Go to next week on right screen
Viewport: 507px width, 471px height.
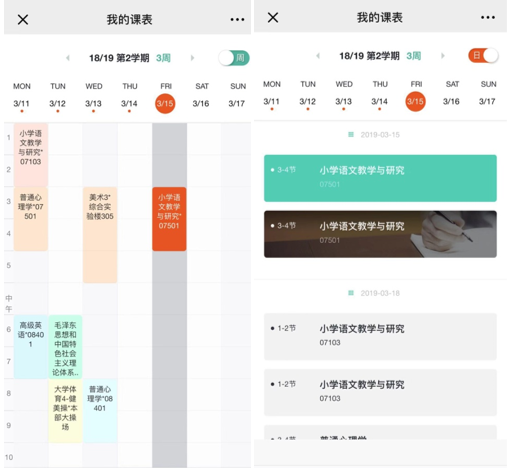click(x=443, y=56)
